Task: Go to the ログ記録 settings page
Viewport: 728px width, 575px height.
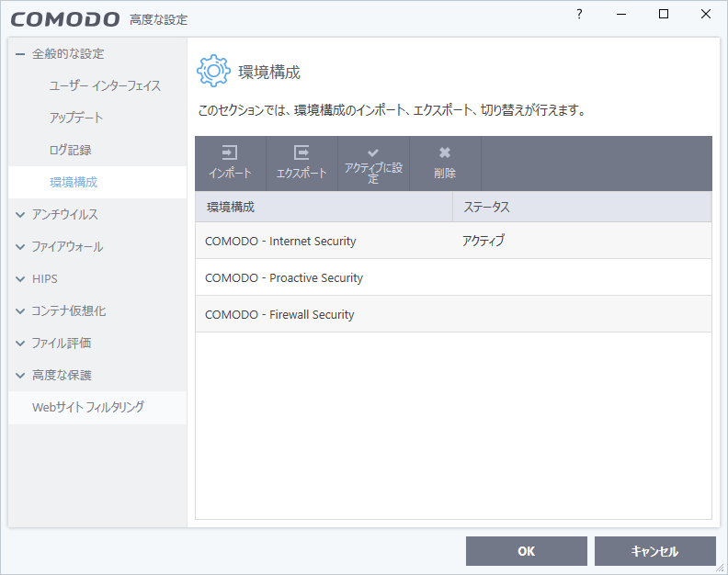Action: (x=70, y=151)
